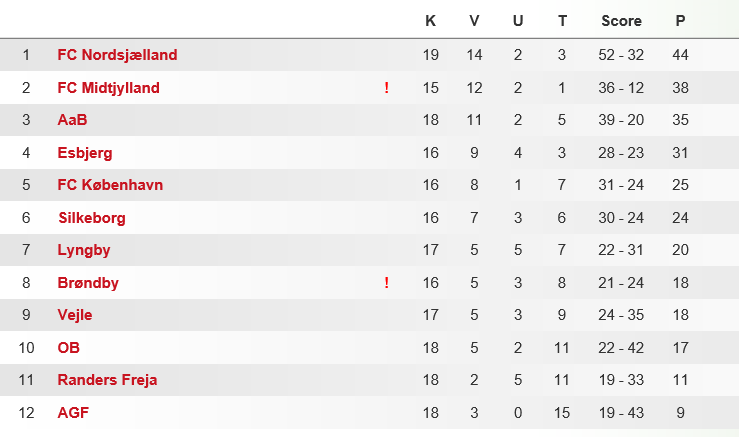Viewport: 739px width, 437px height.
Task: Open the Esbjerg team page
Action: pos(85,153)
